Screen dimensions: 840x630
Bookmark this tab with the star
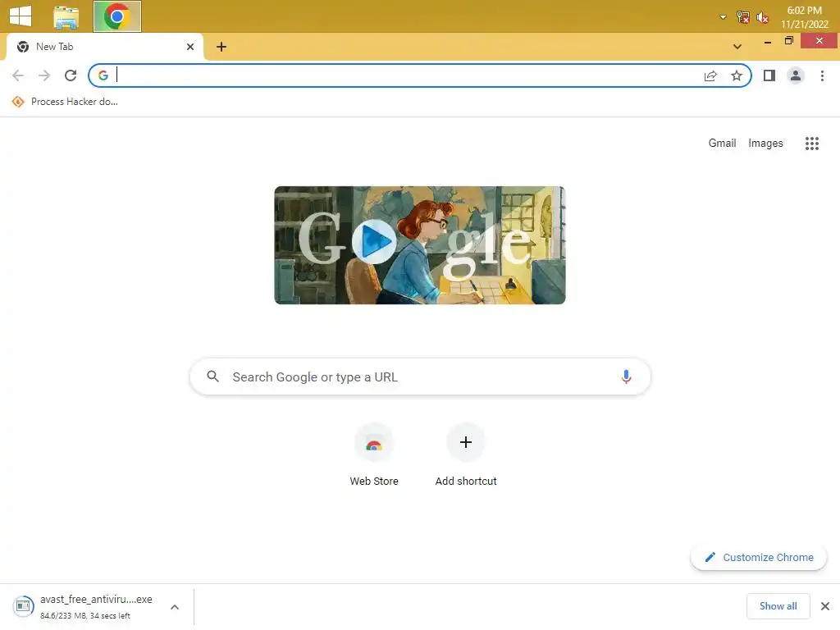(x=737, y=75)
